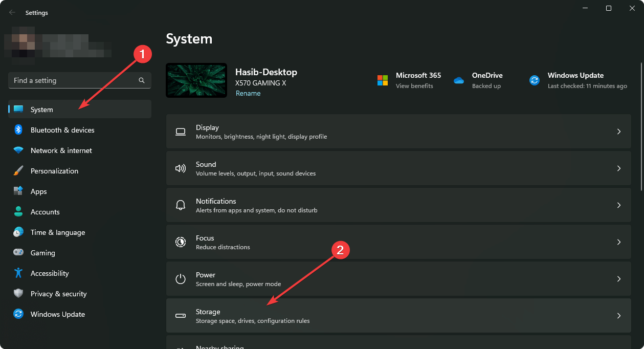Click "Screen and sleep, power mode" text
This screenshot has width=644, height=349.
pos(238,284)
